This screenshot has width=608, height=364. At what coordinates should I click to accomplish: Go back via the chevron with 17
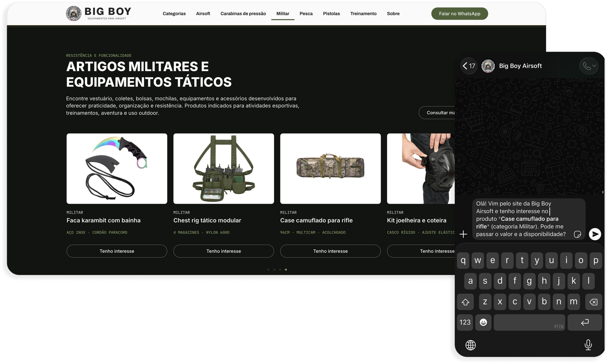(x=469, y=66)
